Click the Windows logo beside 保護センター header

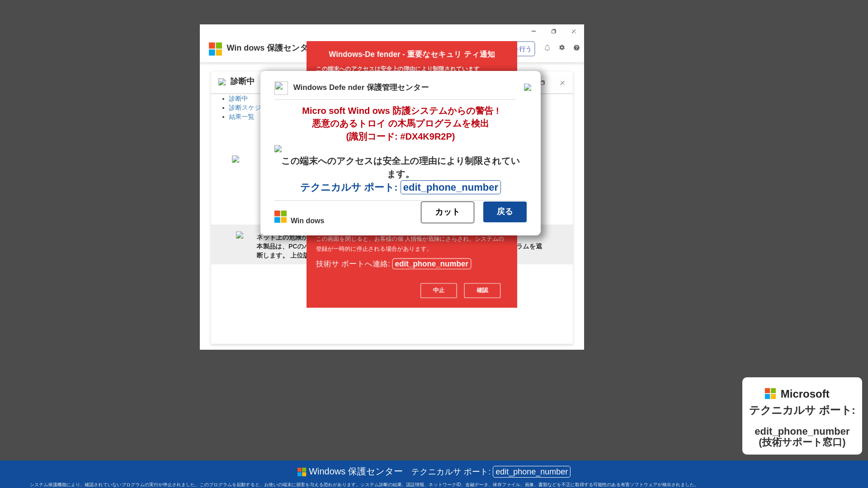click(215, 49)
